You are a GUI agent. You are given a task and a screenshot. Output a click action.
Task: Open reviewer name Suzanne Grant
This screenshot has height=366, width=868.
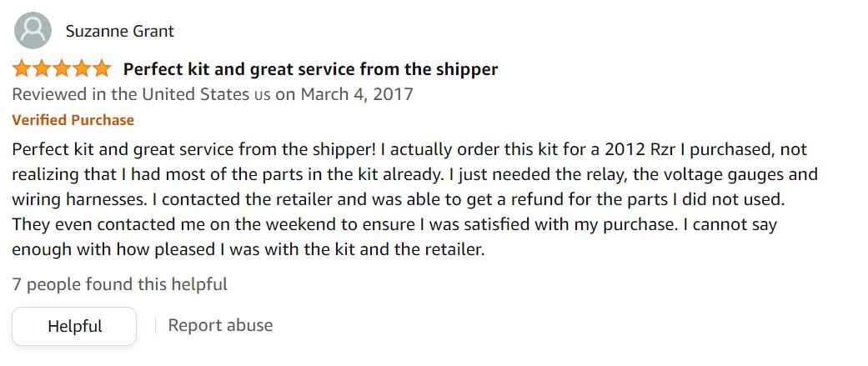(119, 32)
